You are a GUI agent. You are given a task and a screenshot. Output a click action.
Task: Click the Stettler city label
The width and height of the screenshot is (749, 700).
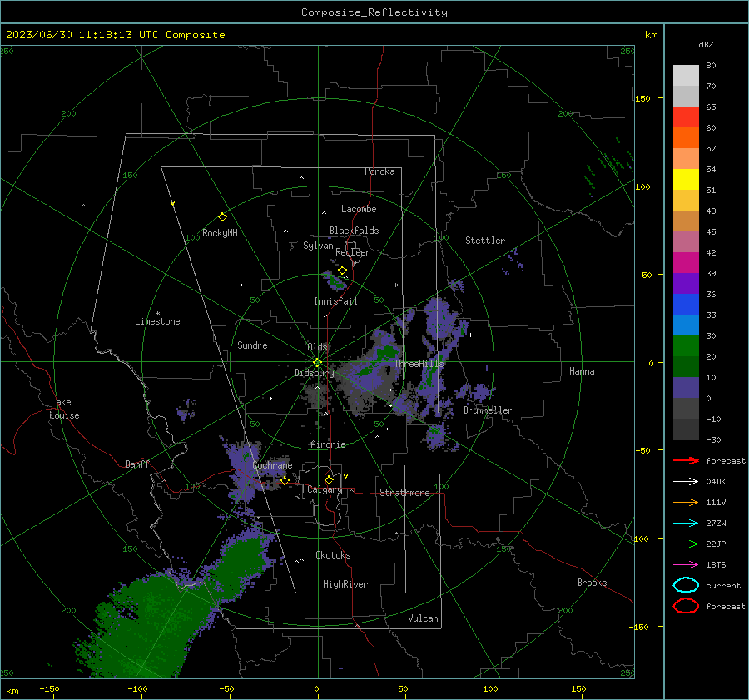tap(485, 241)
